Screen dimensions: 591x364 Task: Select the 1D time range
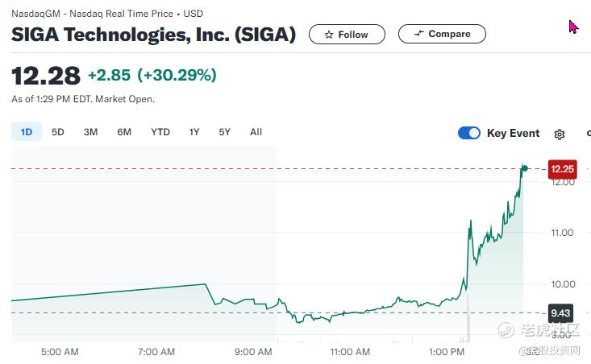tap(27, 132)
